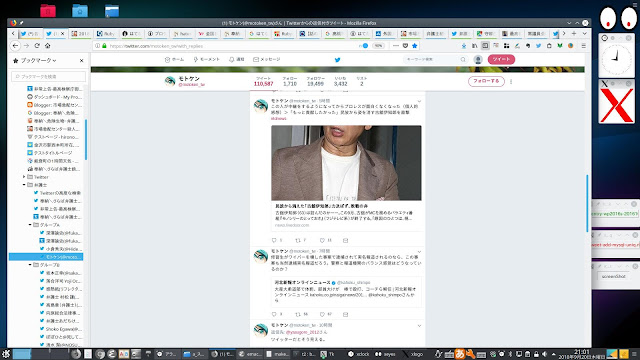Bookmark this page with the blue star

415,46
